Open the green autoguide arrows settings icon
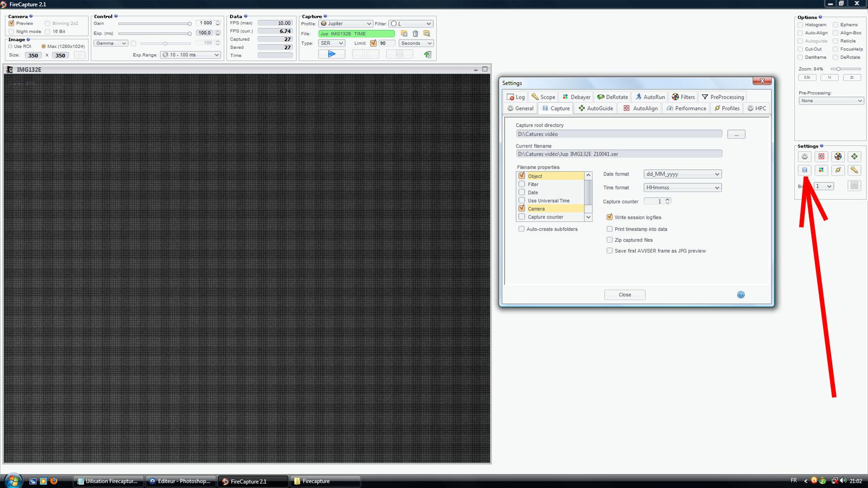Screen dimensions: 868x488 [854, 157]
